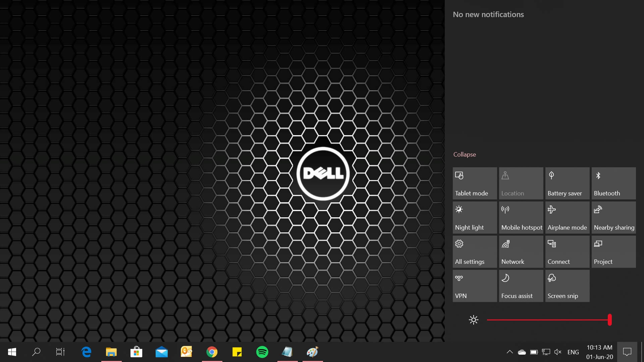Enable Airplane mode tile

coord(567,218)
